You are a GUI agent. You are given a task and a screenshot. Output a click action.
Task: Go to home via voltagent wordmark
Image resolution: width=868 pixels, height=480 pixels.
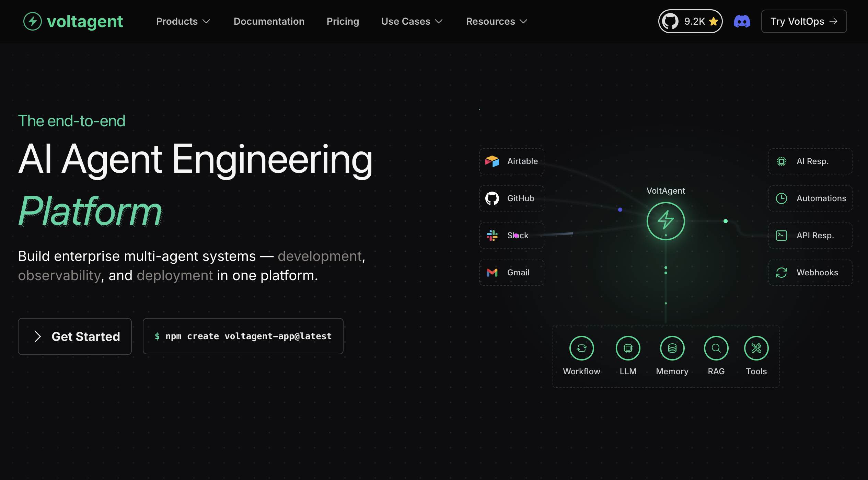click(x=85, y=21)
